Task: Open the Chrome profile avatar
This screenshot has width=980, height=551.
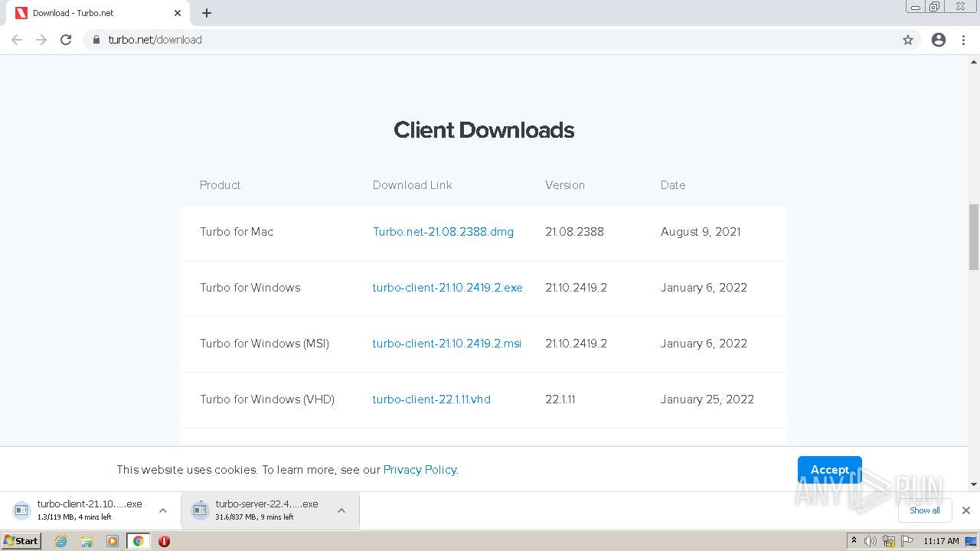Action: point(939,40)
